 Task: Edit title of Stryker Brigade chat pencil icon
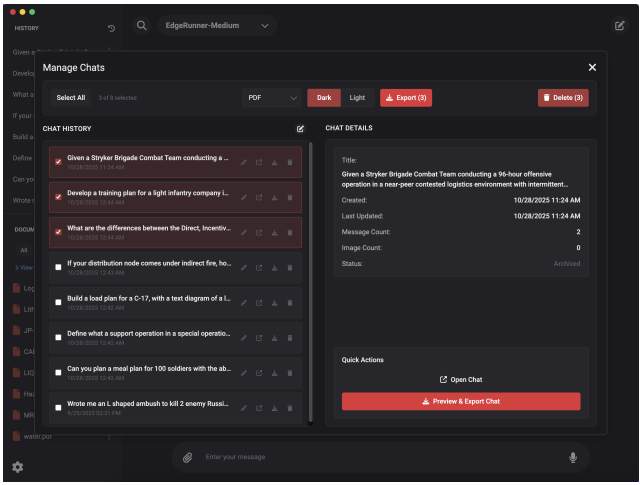(x=244, y=162)
